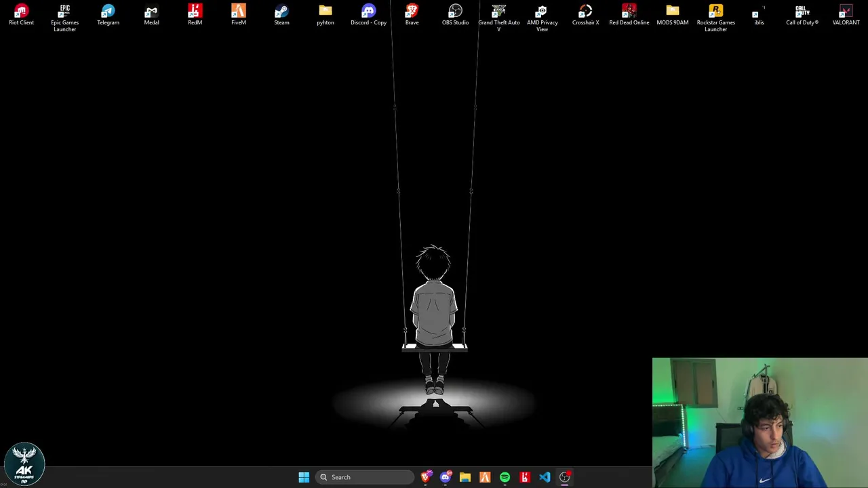Open the Windows Start menu

tap(304, 477)
